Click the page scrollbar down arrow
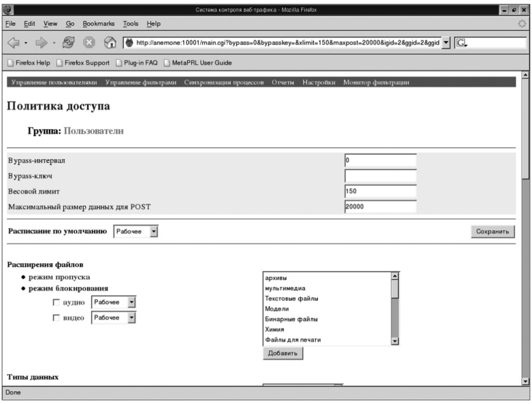 tap(526, 382)
